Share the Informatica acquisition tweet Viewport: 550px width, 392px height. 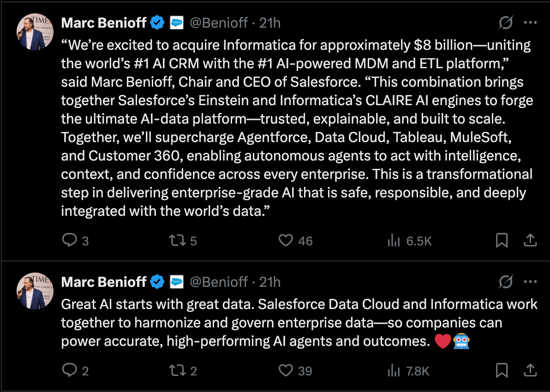530,240
